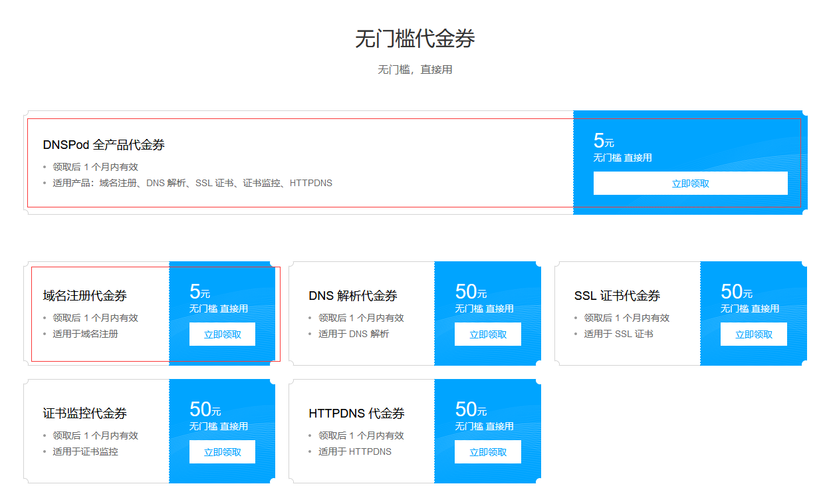
Task: Click 适用于 SSL 证书 text
Action: tap(618, 334)
